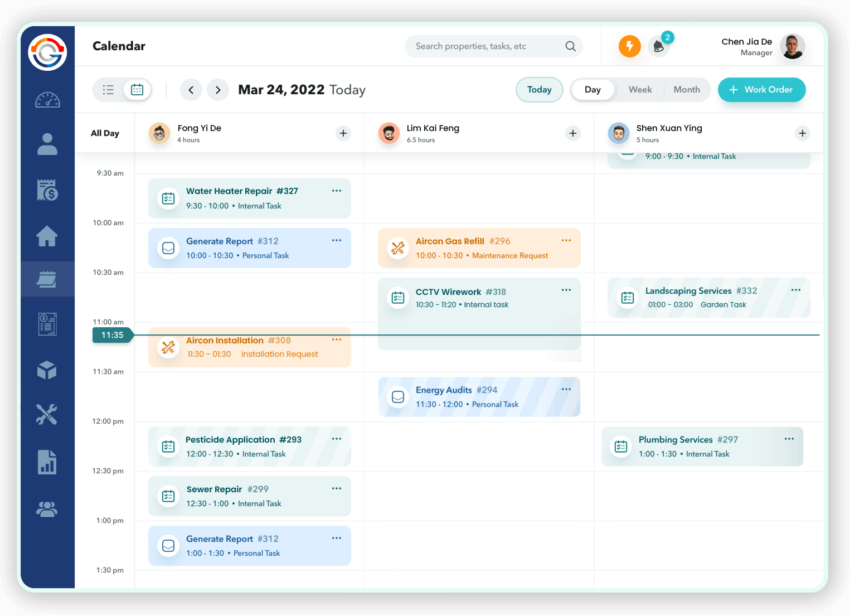Open options menu for Aircon Gas Refill #296
The width and height of the screenshot is (850, 616).
(566, 240)
